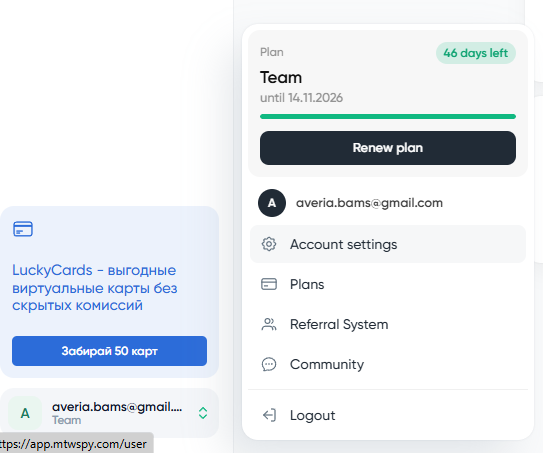Screen dimensions: 543x453
Task: Click the logout arrow icon
Action: coord(269,415)
